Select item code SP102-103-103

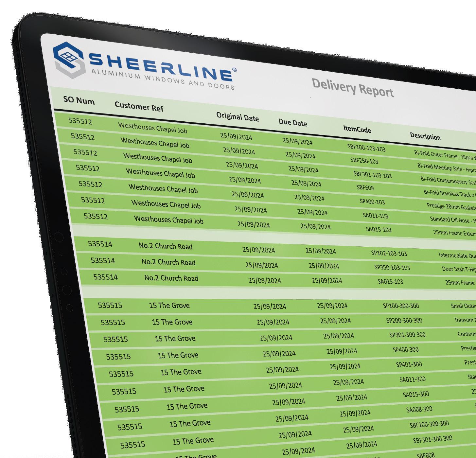point(389,253)
